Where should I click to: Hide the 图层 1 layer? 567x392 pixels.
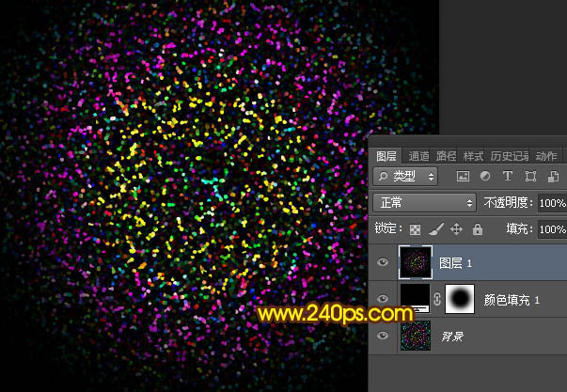383,262
